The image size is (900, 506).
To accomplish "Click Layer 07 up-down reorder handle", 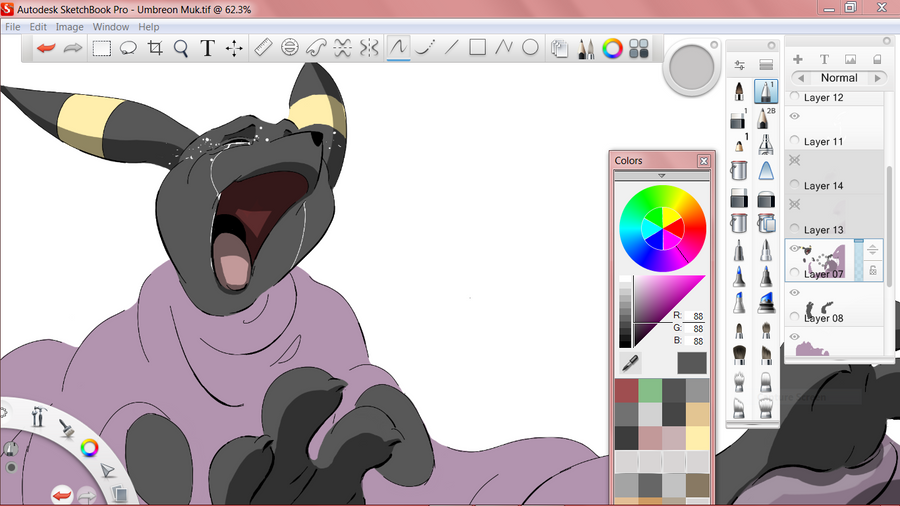I will (x=872, y=250).
